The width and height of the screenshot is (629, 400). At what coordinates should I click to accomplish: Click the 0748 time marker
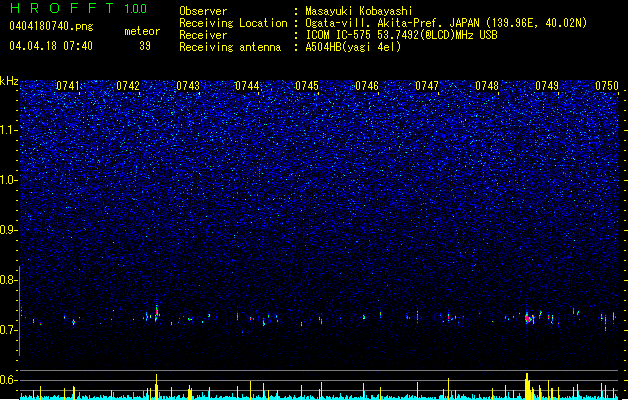click(x=487, y=86)
